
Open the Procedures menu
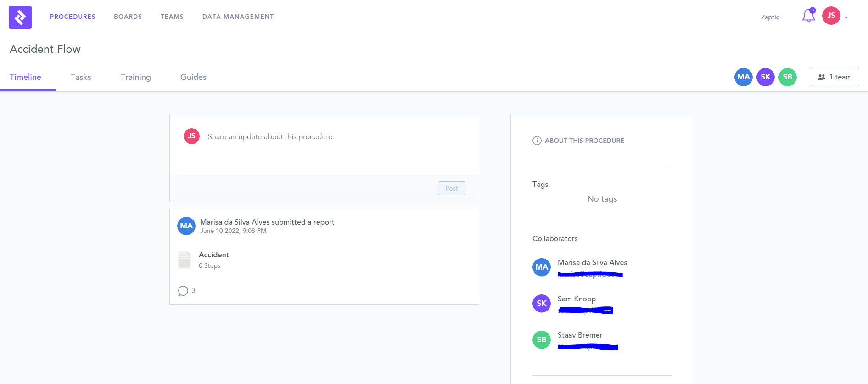(73, 17)
